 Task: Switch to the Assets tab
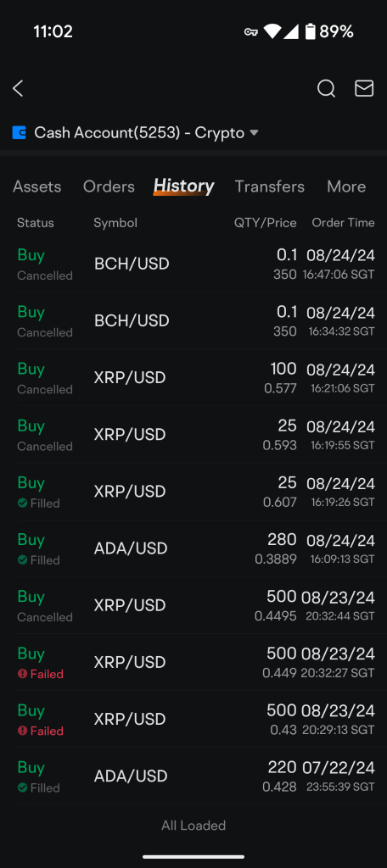(37, 186)
